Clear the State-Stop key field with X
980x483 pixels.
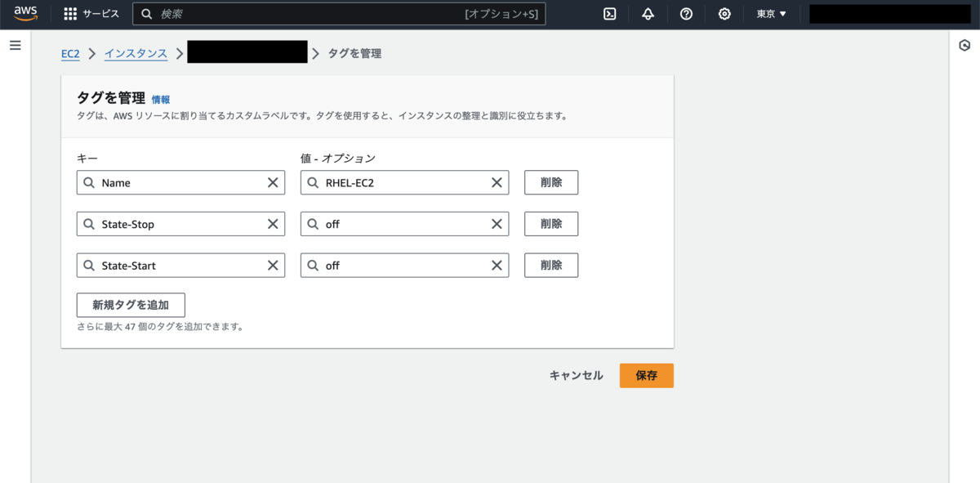tap(273, 224)
